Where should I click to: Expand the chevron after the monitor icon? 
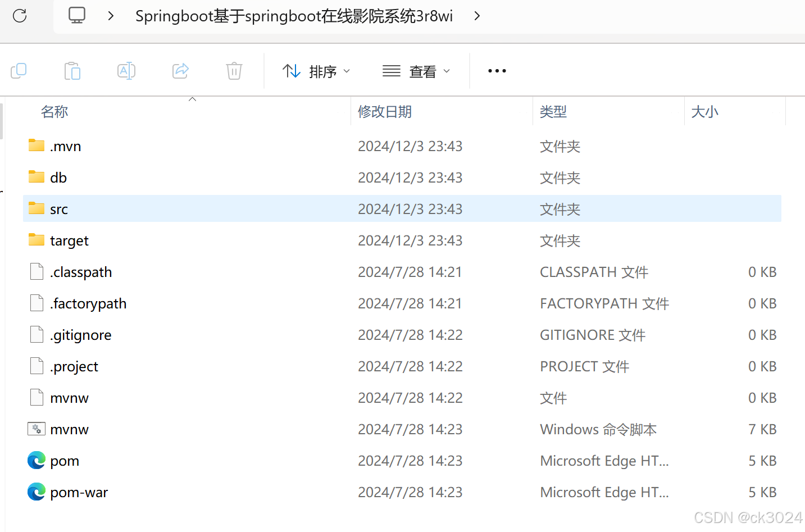coord(111,16)
